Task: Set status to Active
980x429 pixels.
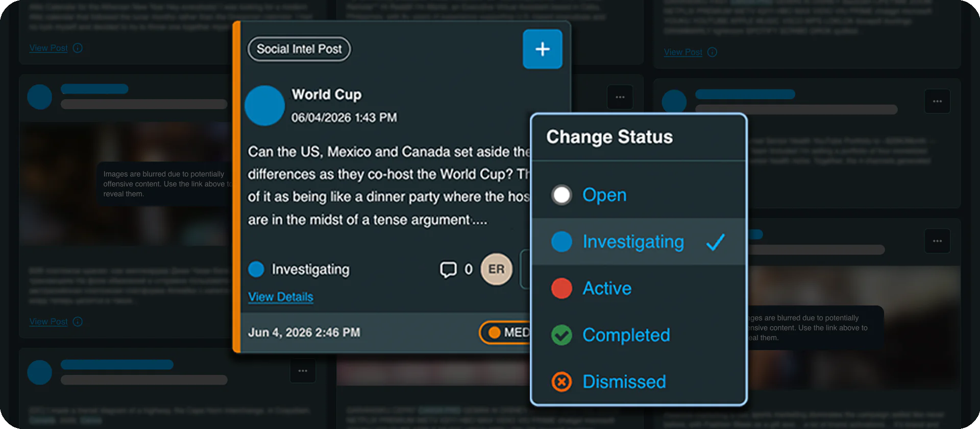Action: pos(638,289)
